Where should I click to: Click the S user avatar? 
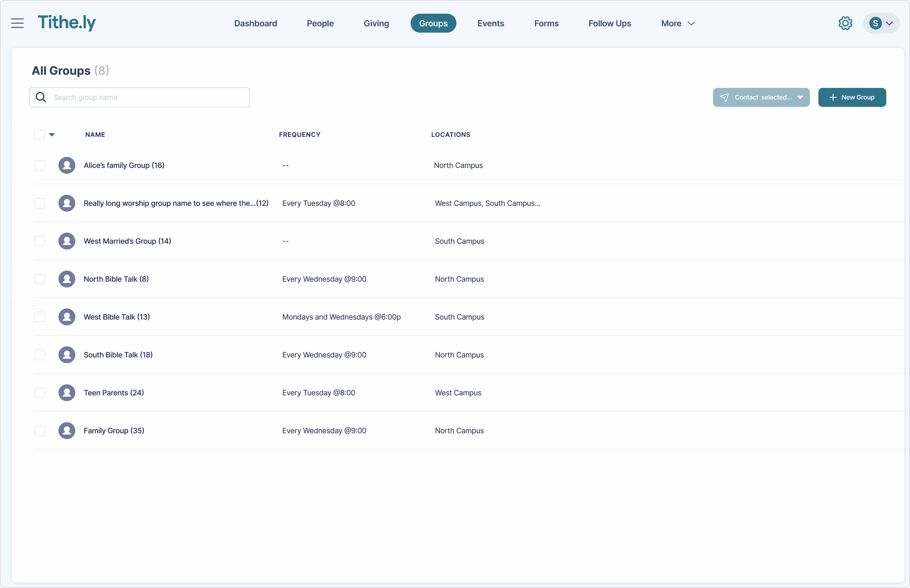pyautogui.click(x=875, y=23)
